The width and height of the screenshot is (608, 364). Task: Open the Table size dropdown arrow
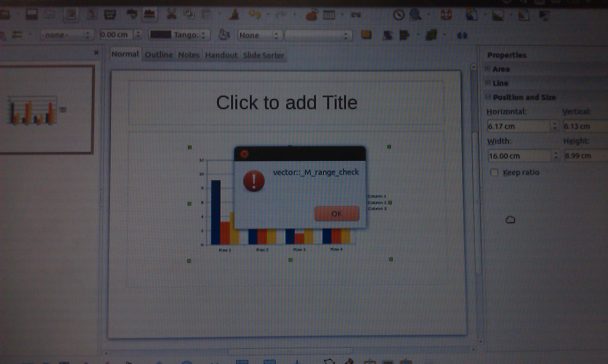pyautogui.click(x=342, y=14)
